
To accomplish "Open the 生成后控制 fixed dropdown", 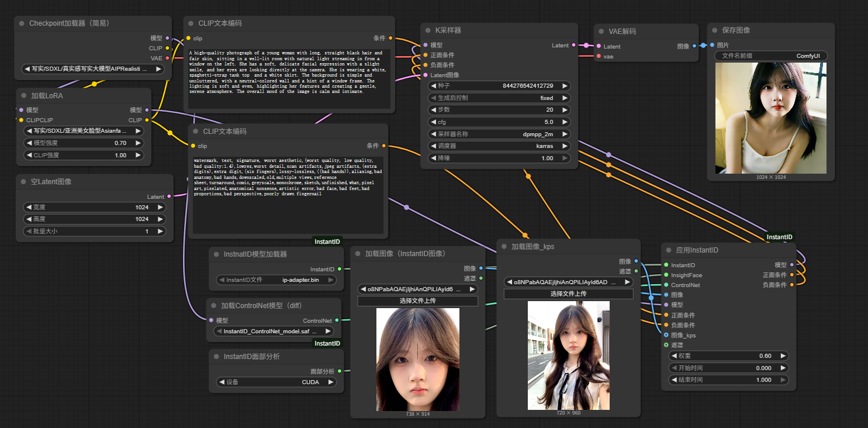I will coord(499,98).
